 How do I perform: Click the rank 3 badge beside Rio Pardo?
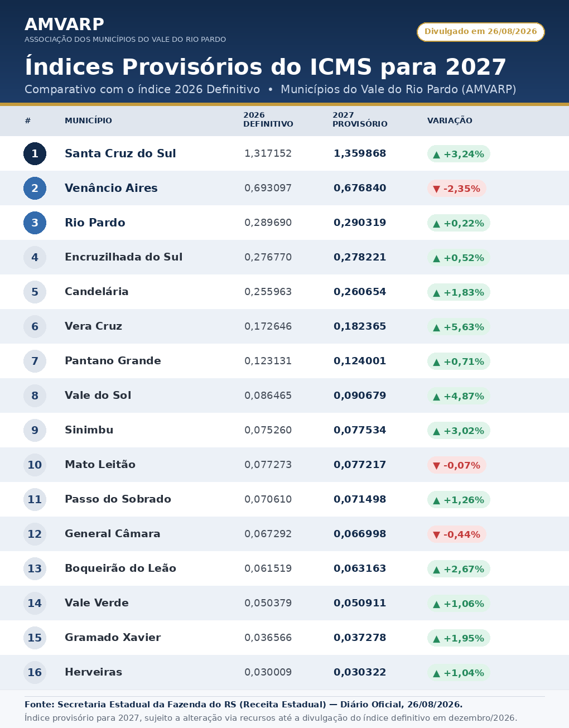click(x=35, y=223)
